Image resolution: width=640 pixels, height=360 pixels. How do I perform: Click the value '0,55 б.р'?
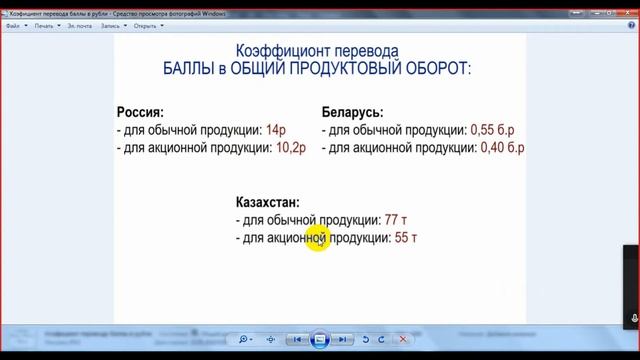click(x=492, y=130)
